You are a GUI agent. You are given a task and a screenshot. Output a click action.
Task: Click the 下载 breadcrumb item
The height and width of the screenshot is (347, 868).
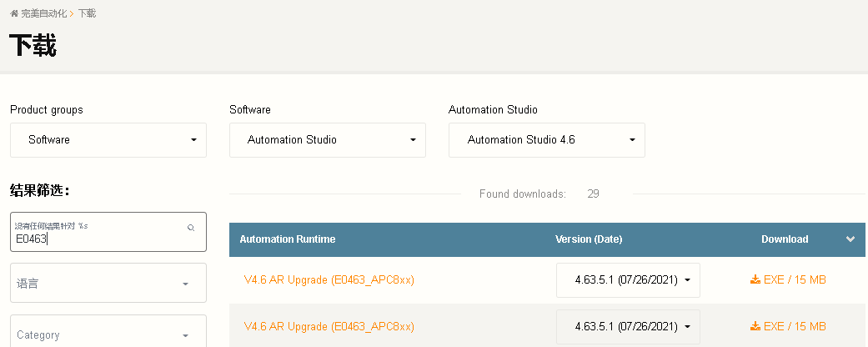coord(87,13)
